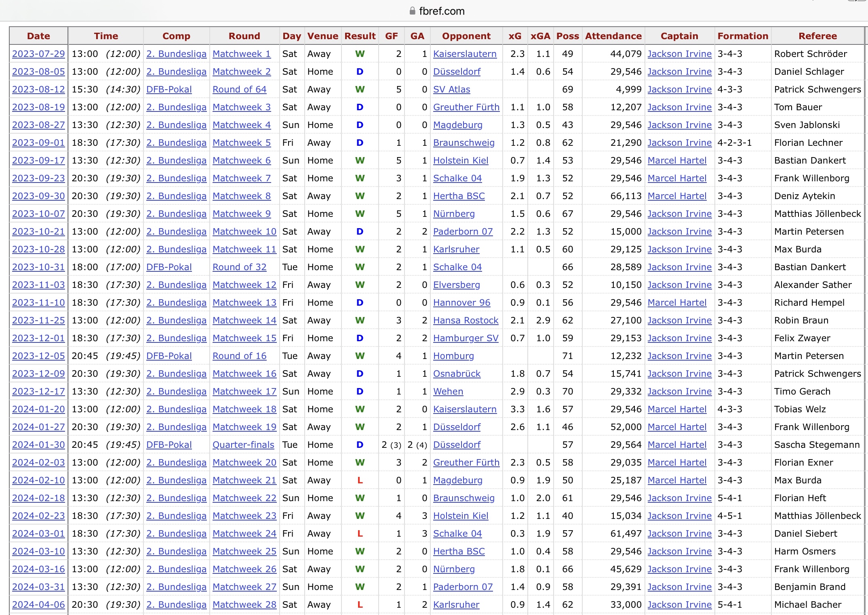This screenshot has height=615, width=868.
Task: Open the Osnabrück opponent link
Action: (x=457, y=374)
